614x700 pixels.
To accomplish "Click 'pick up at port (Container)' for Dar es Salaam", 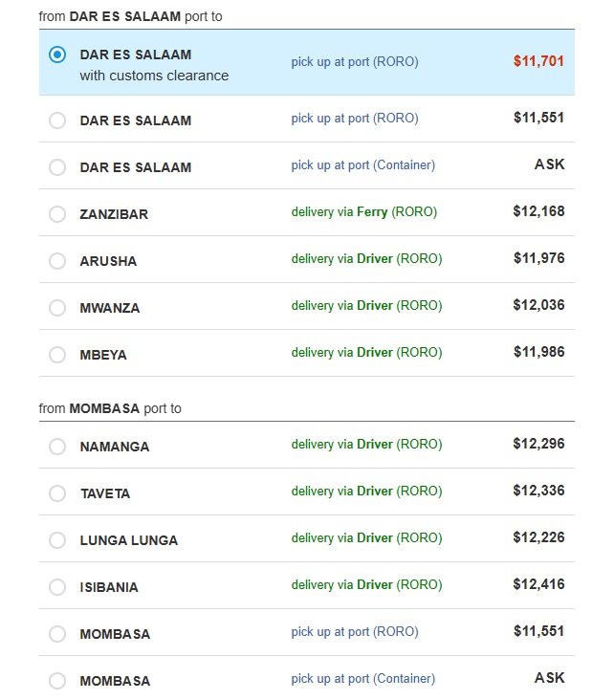I will click(363, 165).
